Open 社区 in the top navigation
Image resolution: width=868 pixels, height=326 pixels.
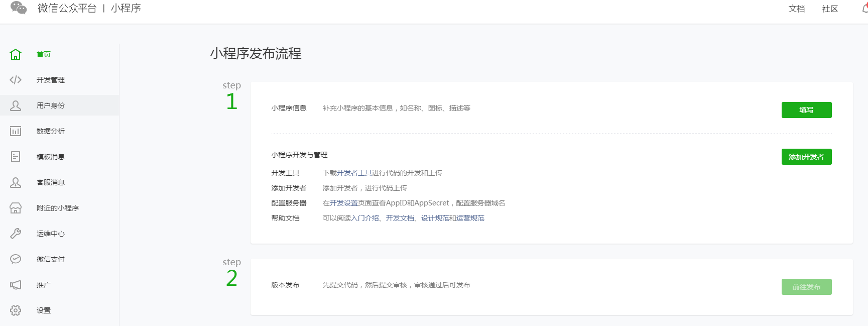[830, 9]
